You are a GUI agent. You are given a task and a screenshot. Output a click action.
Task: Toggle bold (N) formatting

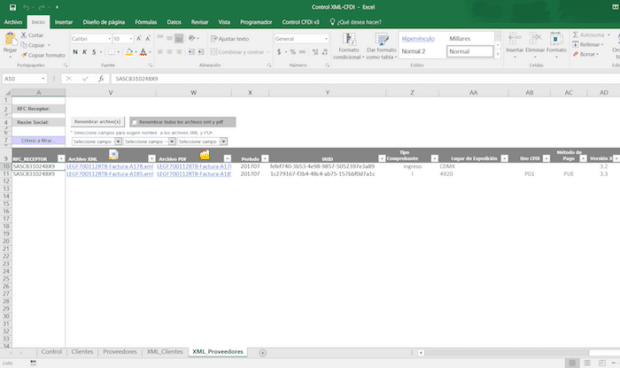coord(75,52)
